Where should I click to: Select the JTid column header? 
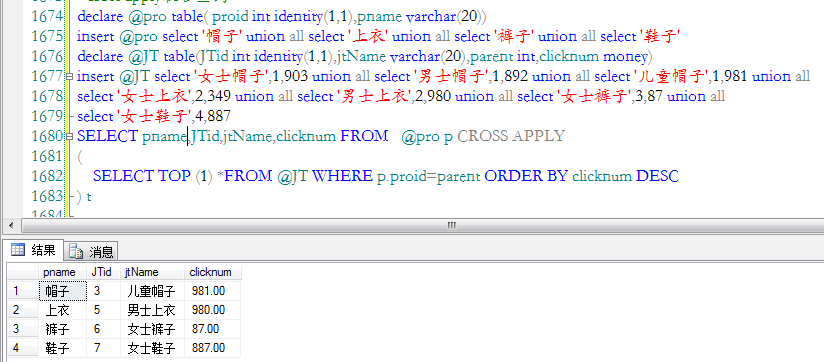pyautogui.click(x=104, y=272)
